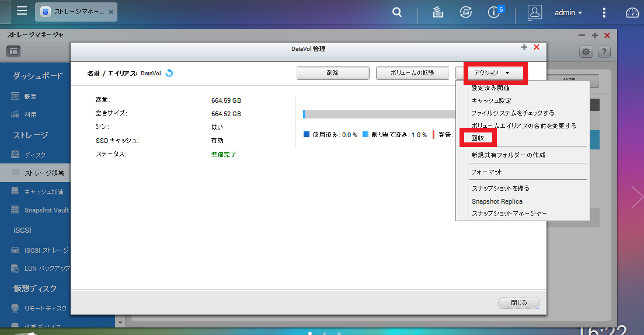Open the main hamburger menu

[x=22, y=11]
